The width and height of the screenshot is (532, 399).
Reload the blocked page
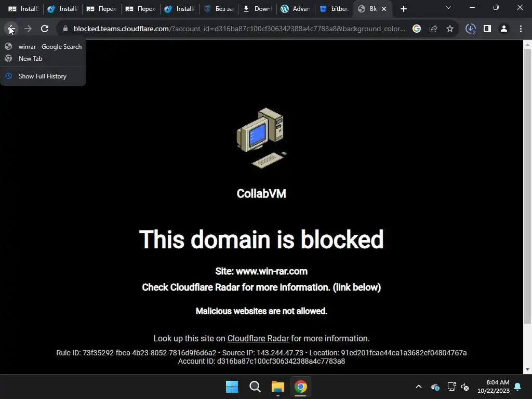point(45,29)
